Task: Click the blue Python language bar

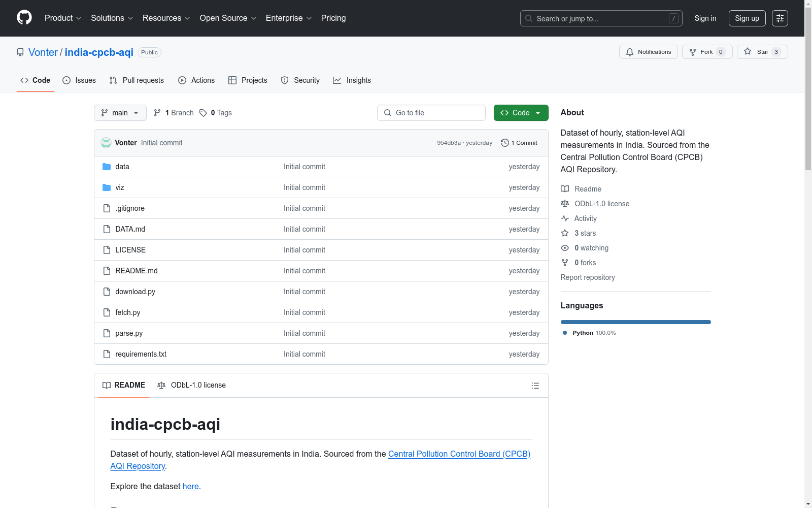Action: pos(636,322)
